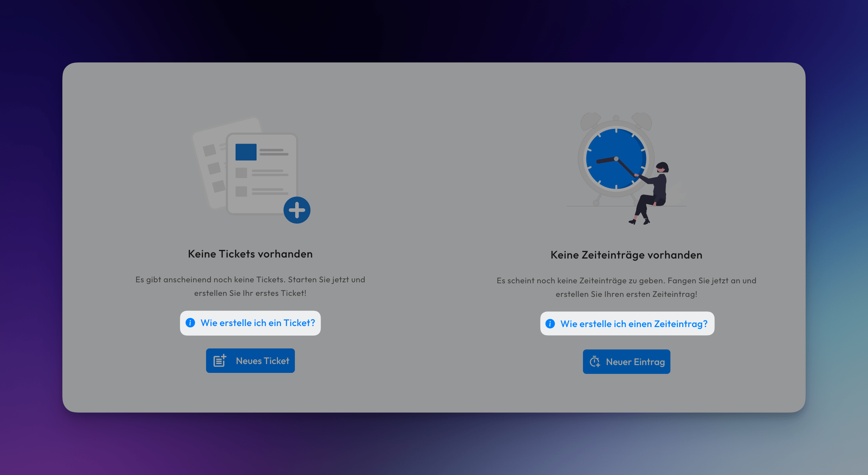Click the Neues Ticket button
The height and width of the screenshot is (475, 868).
(250, 361)
